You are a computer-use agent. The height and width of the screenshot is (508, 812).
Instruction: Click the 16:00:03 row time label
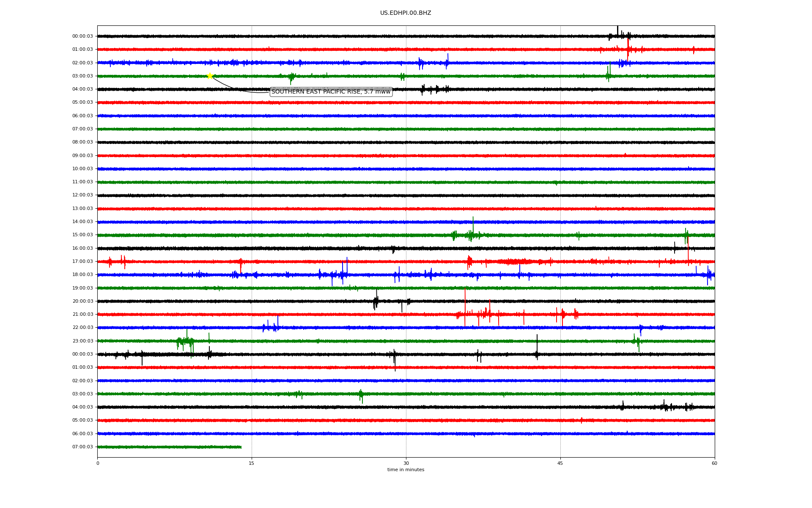(82, 248)
